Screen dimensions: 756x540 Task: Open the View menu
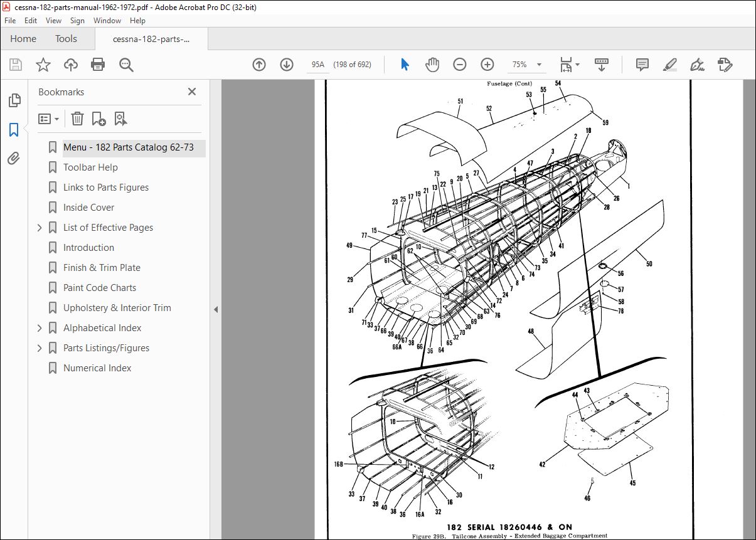pyautogui.click(x=52, y=21)
